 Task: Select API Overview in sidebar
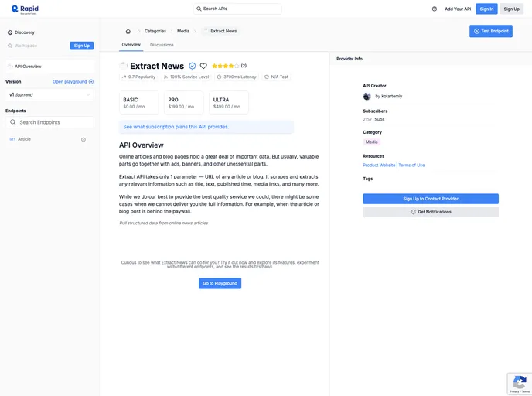49,67
